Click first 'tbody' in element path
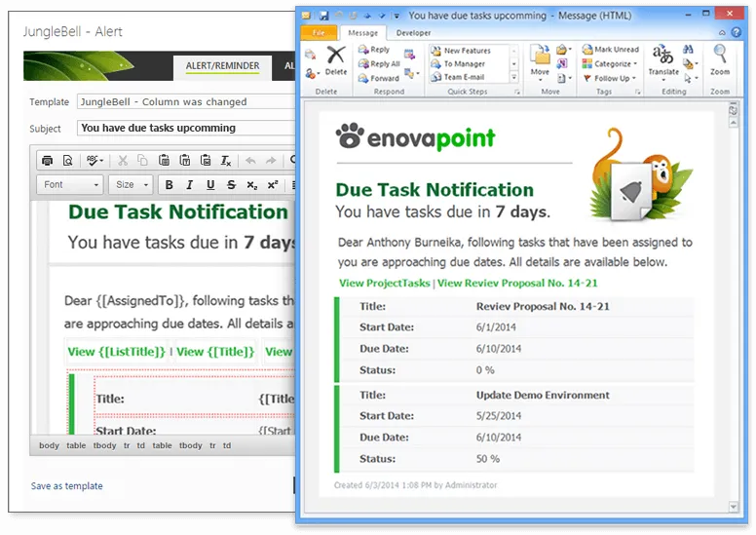The height and width of the screenshot is (535, 756). tap(104, 445)
